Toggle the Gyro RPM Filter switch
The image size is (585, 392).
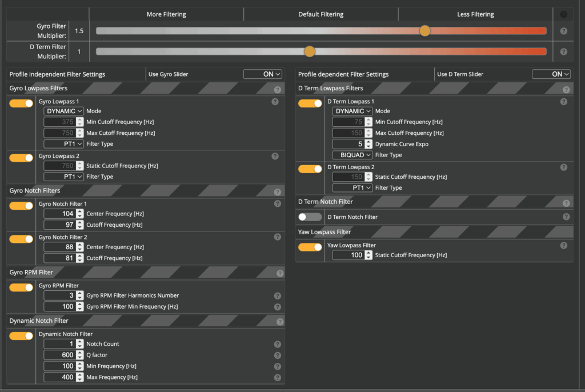(21, 287)
